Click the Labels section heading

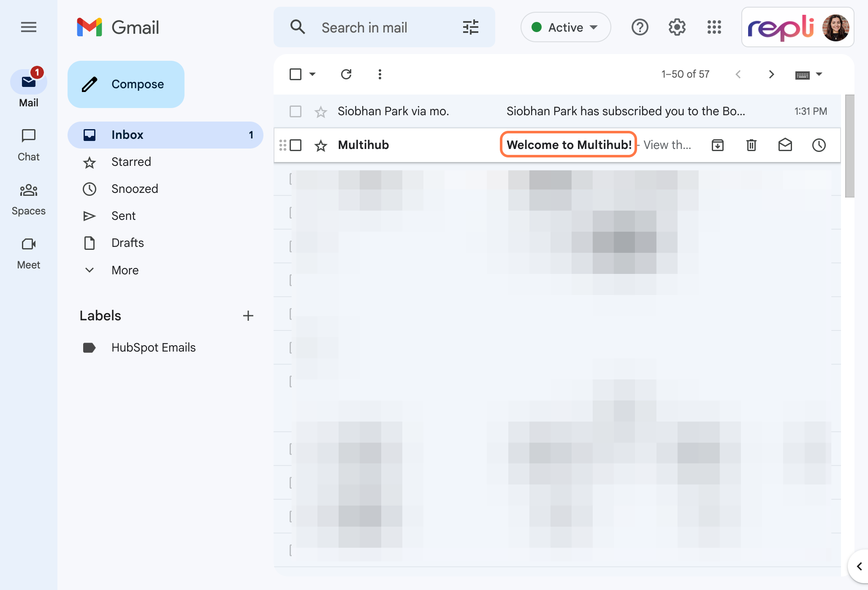point(100,316)
